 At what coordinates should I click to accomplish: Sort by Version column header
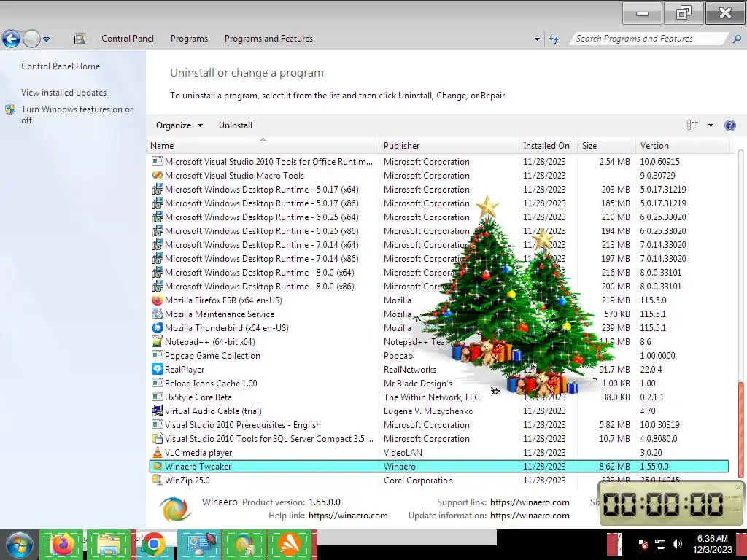(x=682, y=146)
